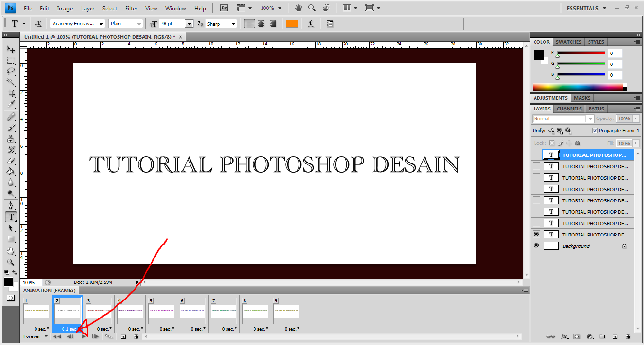Select the Zoom tool in the toolbox
The width and height of the screenshot is (644, 345).
pyautogui.click(x=10, y=262)
